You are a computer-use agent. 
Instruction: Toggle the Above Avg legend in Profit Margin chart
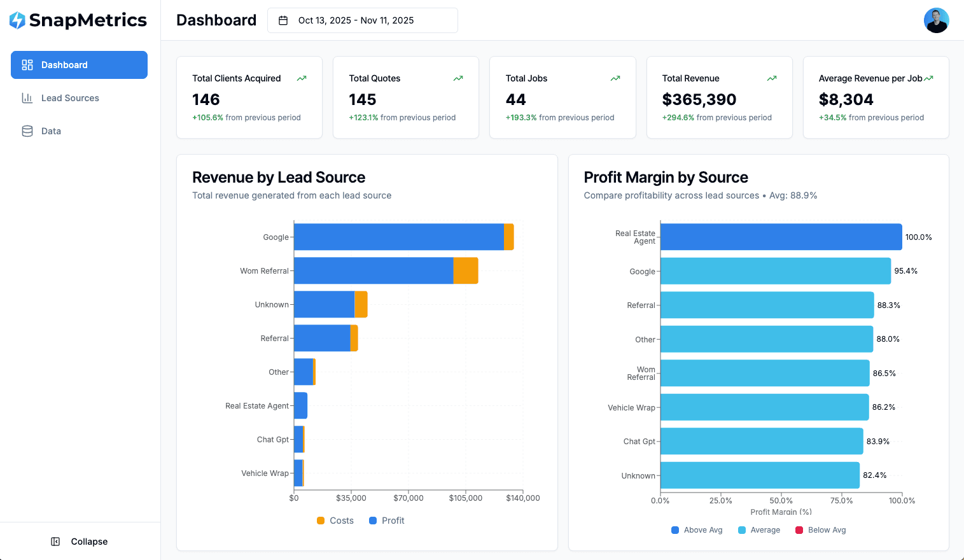click(x=697, y=529)
